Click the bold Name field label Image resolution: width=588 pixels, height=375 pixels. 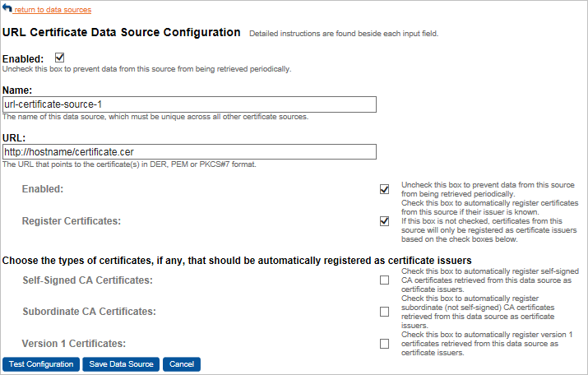coord(17,89)
